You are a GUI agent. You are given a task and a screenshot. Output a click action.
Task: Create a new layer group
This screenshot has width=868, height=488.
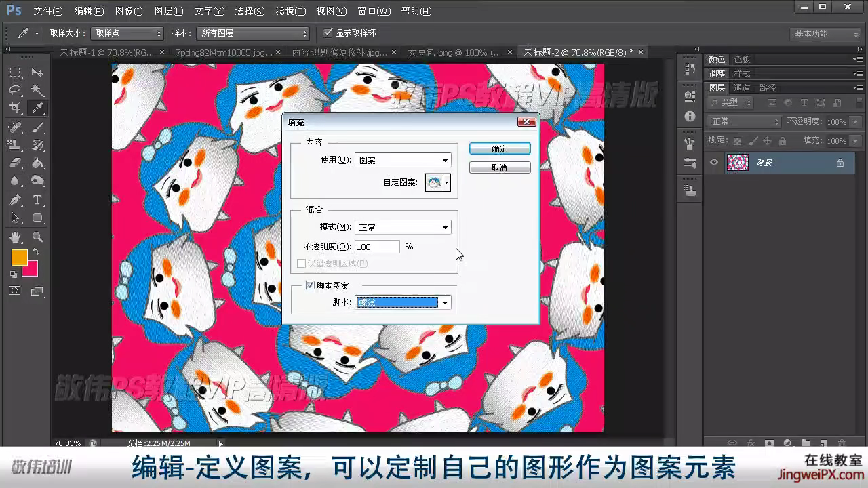(806, 443)
